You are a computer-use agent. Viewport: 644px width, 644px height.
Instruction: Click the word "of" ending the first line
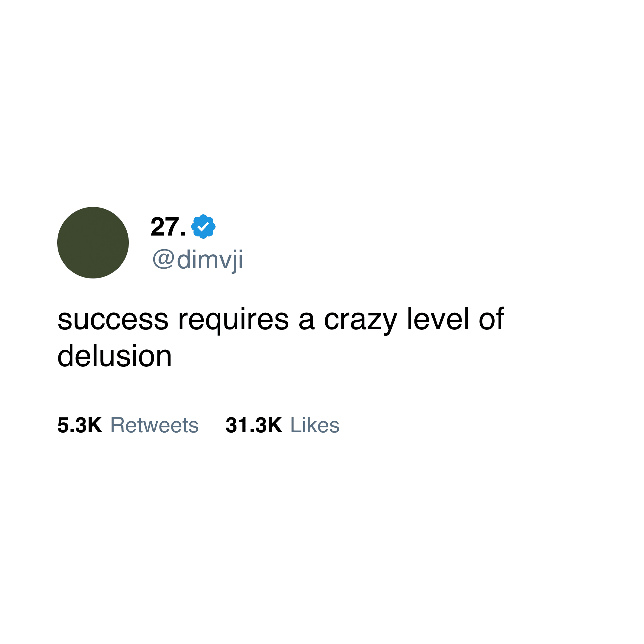(491, 319)
